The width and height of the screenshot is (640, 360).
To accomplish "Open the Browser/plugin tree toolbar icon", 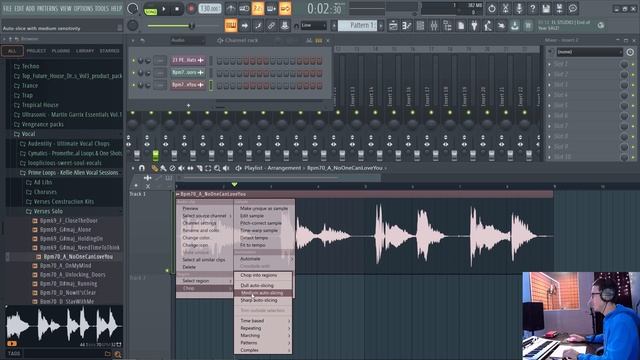I will click(447, 26).
